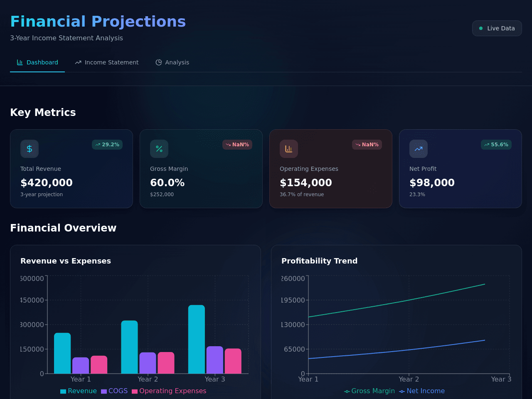
Task: Click the $420,000 total revenue value
Action: point(47,182)
